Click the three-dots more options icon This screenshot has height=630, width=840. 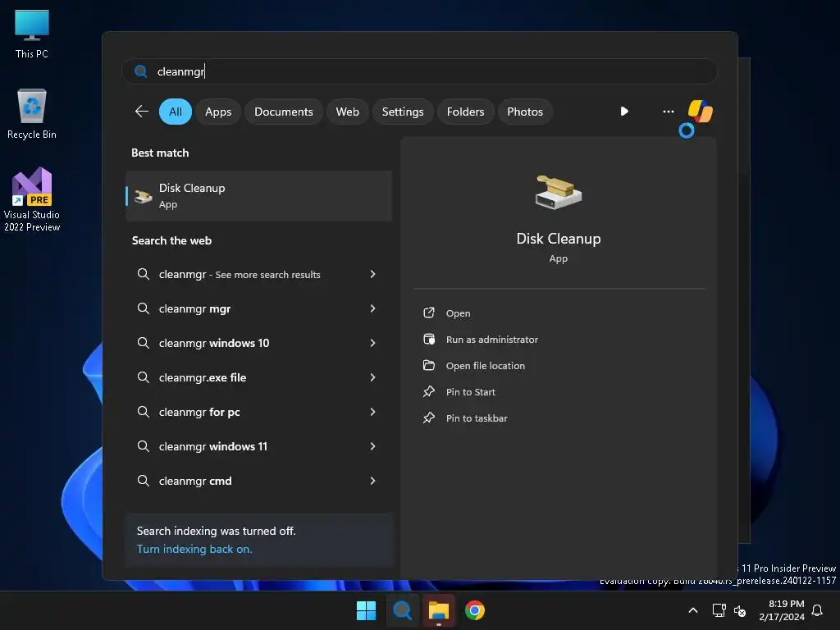click(668, 112)
